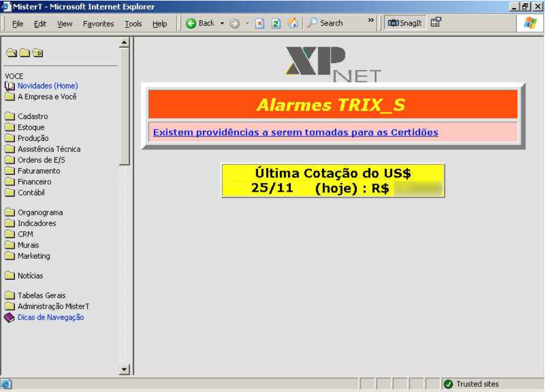Open the Favorites menu
Screen dimensions: 546x392
click(99, 23)
